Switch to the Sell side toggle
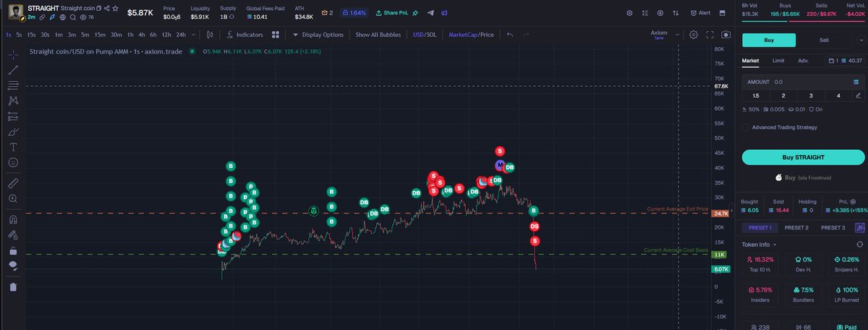Screen dimensions: 868x330 (x=824, y=41)
